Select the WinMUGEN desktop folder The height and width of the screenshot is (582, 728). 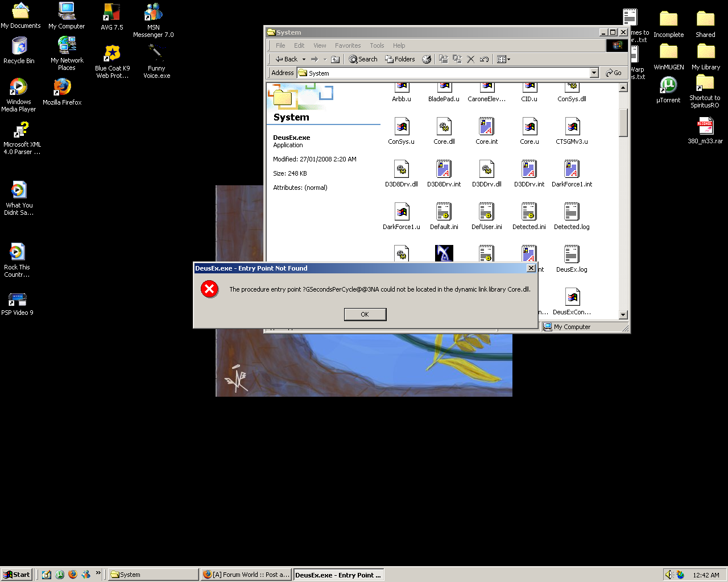[669, 57]
